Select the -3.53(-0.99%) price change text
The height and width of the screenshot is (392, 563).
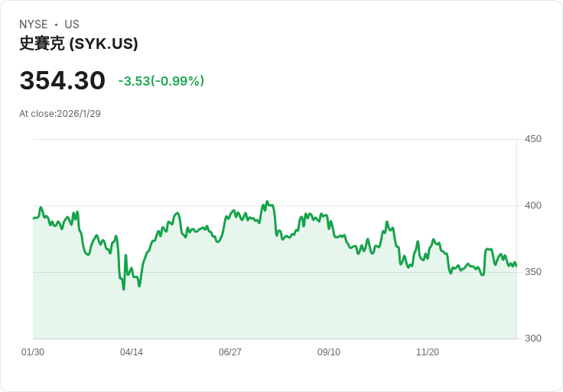161,81
